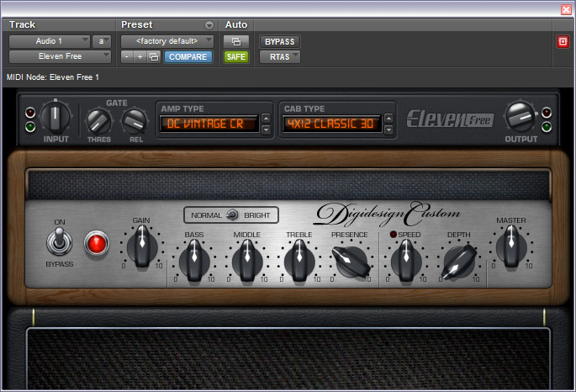Close the plug-in window
Screen dimensions: 576x392
[566, 9]
